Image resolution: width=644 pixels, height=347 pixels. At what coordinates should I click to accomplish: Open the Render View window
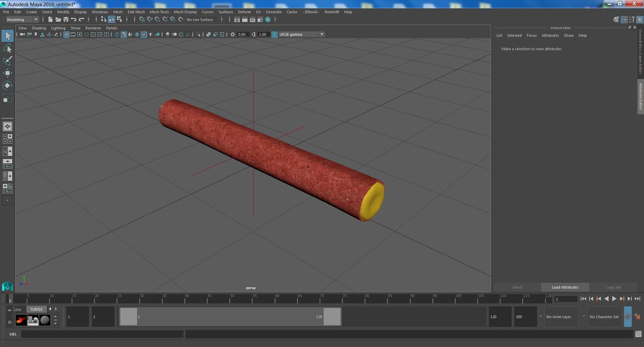pyautogui.click(x=237, y=19)
